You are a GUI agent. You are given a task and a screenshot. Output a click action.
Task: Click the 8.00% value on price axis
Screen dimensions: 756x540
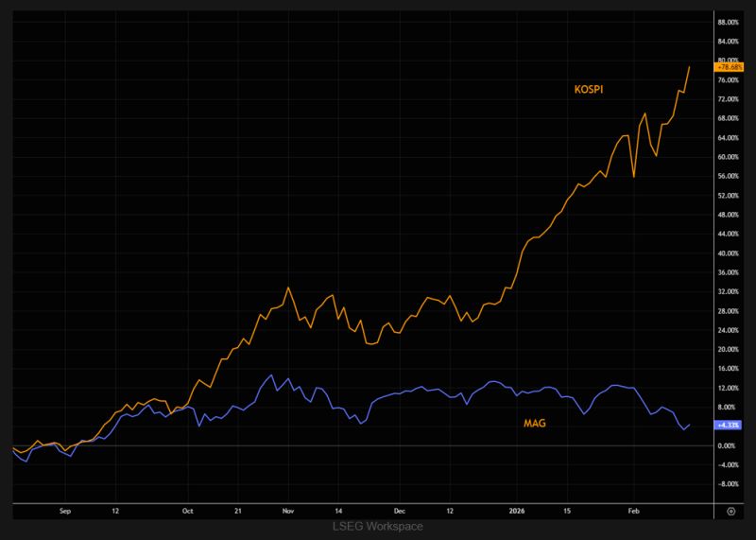727,408
